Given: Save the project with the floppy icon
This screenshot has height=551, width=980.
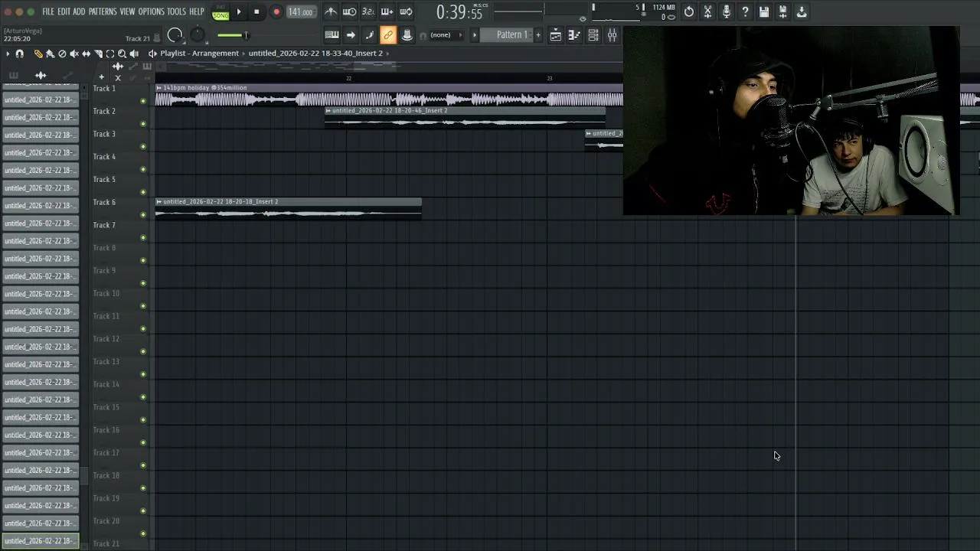Looking at the screenshot, I should click(764, 11).
